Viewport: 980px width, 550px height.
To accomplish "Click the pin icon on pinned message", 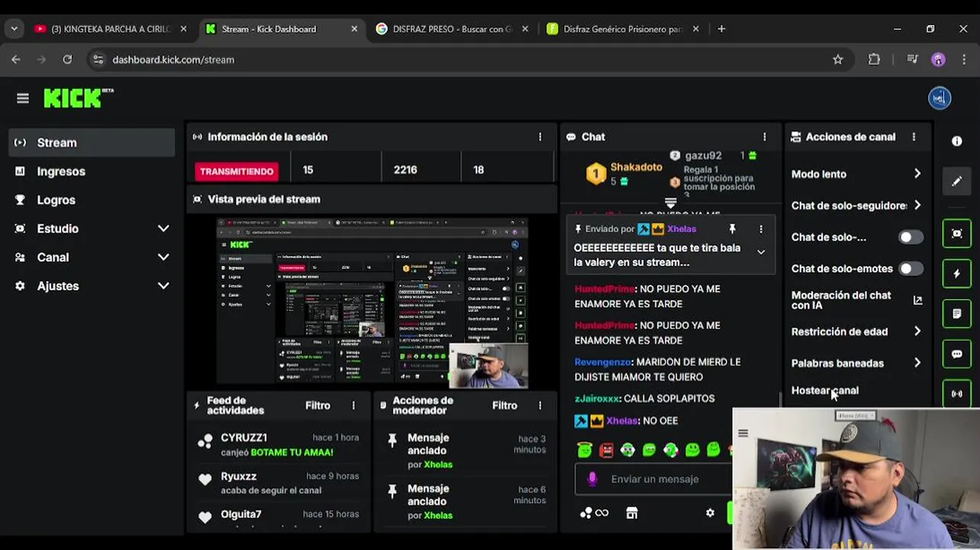I will pos(732,228).
